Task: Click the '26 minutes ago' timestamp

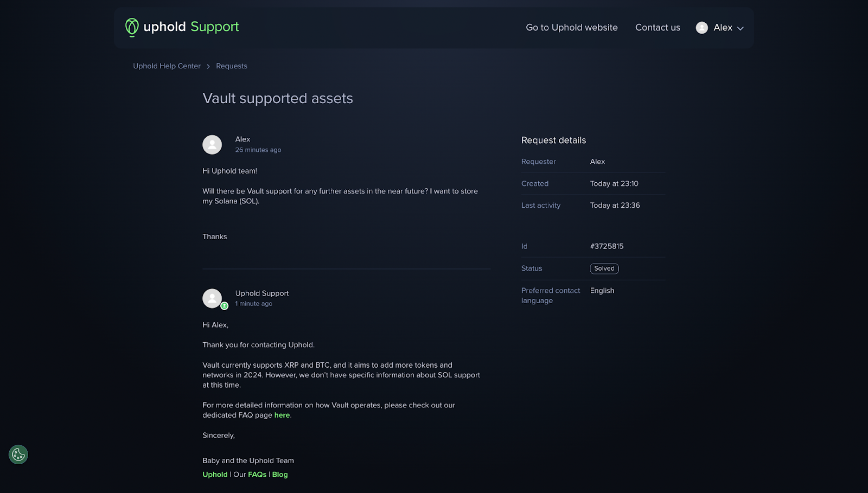Action: [258, 150]
